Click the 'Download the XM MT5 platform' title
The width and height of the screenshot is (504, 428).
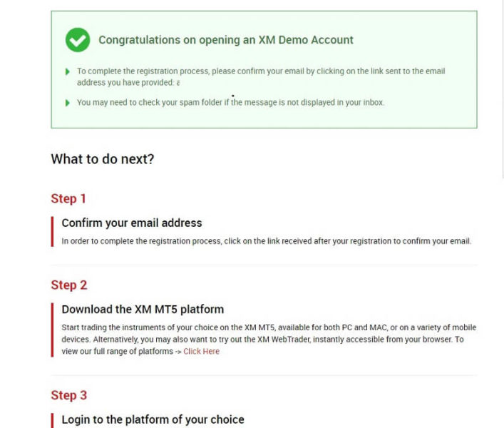pyautogui.click(x=143, y=310)
